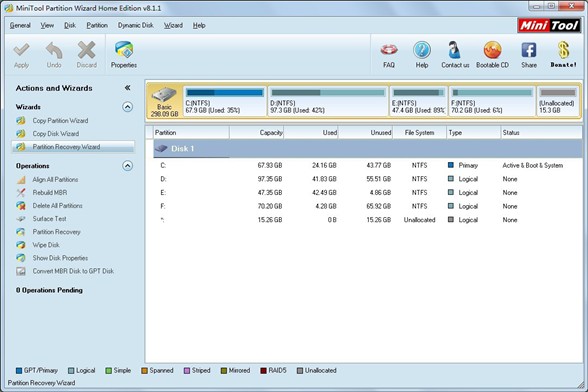Click the Status column header
588x392 pixels.
pyautogui.click(x=541, y=132)
